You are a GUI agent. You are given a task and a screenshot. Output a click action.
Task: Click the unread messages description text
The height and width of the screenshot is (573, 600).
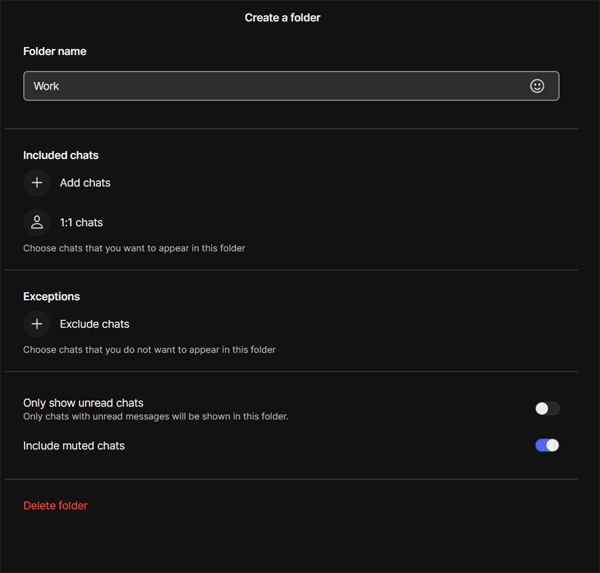pyautogui.click(x=155, y=417)
